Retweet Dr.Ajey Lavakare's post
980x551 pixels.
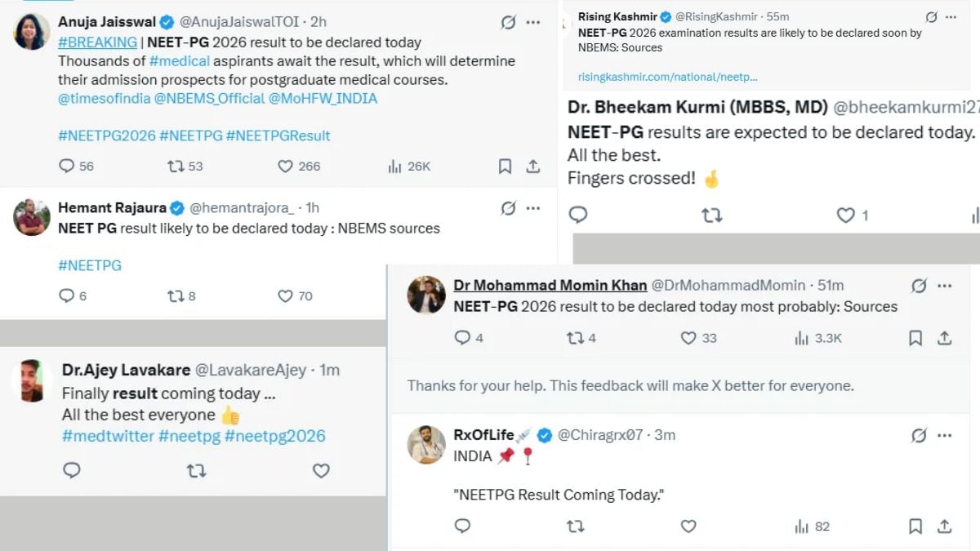pos(196,470)
